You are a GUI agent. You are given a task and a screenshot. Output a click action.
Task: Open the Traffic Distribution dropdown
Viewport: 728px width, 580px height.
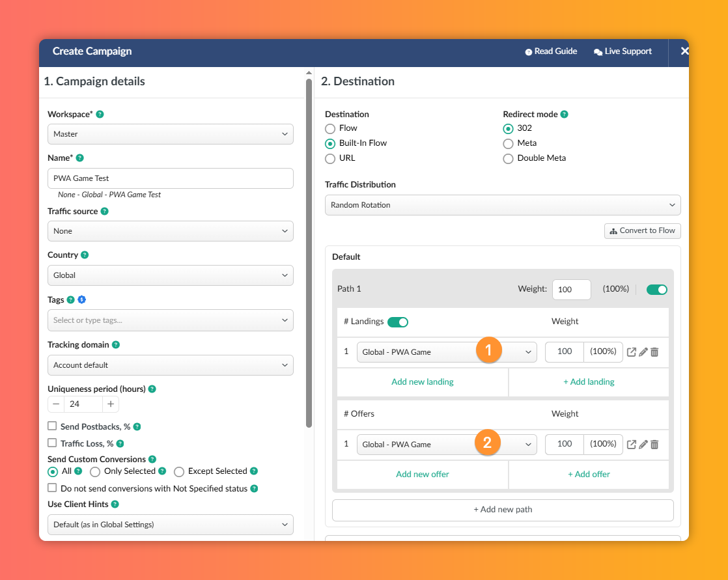click(502, 205)
